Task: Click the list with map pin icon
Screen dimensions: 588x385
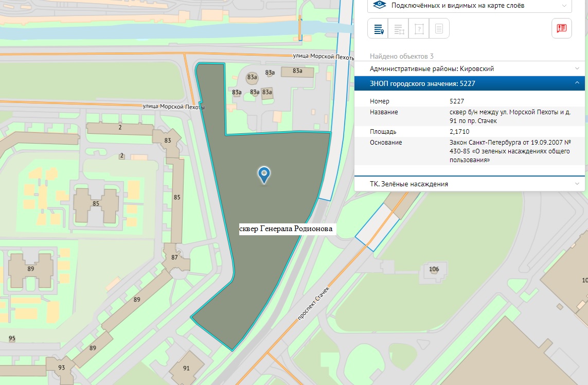Action: pyautogui.click(x=378, y=29)
